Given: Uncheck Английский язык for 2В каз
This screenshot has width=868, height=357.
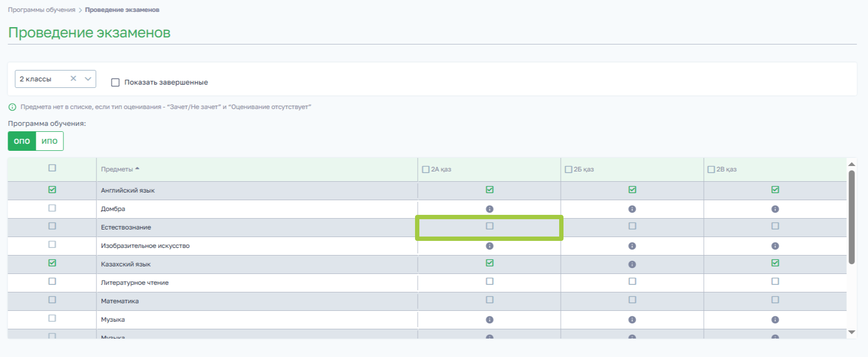Looking at the screenshot, I should pyautogui.click(x=775, y=189).
